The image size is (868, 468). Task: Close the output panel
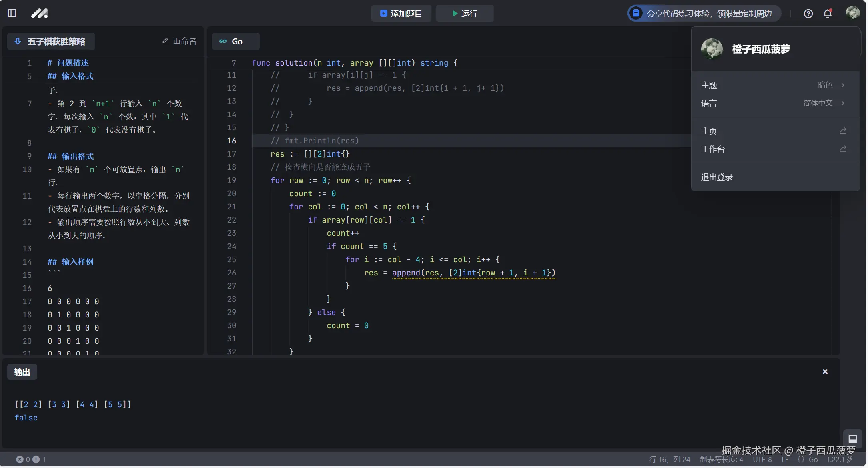coord(825,372)
